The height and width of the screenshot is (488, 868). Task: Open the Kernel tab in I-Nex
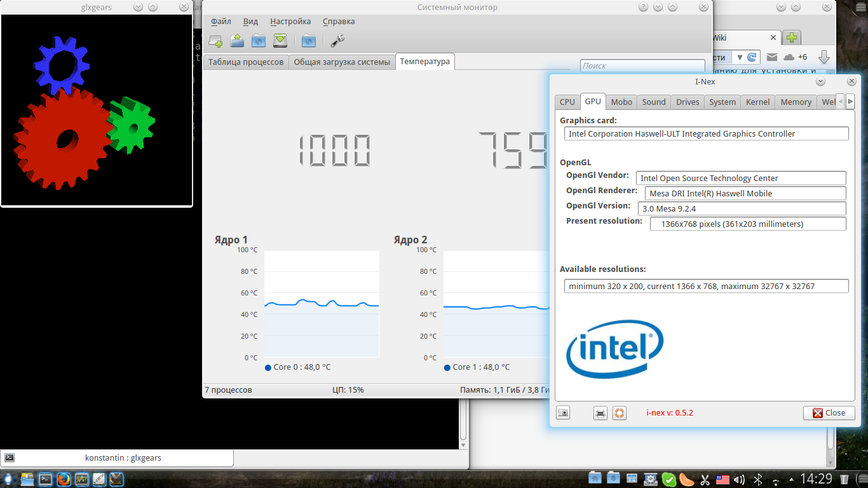coord(758,102)
